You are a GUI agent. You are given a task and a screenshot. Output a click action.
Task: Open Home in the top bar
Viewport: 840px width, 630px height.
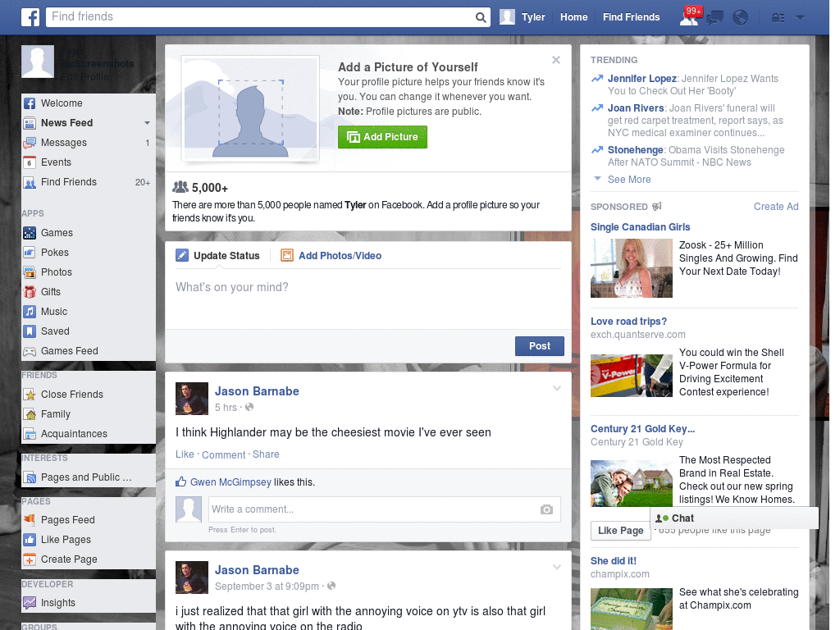[573, 17]
